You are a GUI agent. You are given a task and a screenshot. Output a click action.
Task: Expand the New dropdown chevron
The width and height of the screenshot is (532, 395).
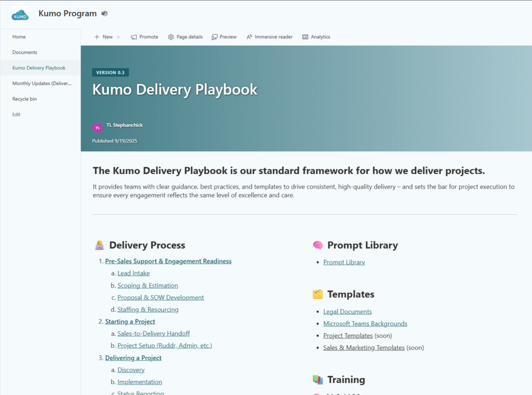point(118,37)
